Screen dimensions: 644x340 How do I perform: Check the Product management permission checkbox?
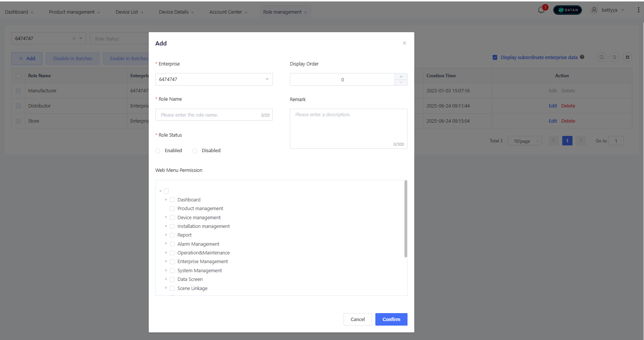[x=173, y=209]
